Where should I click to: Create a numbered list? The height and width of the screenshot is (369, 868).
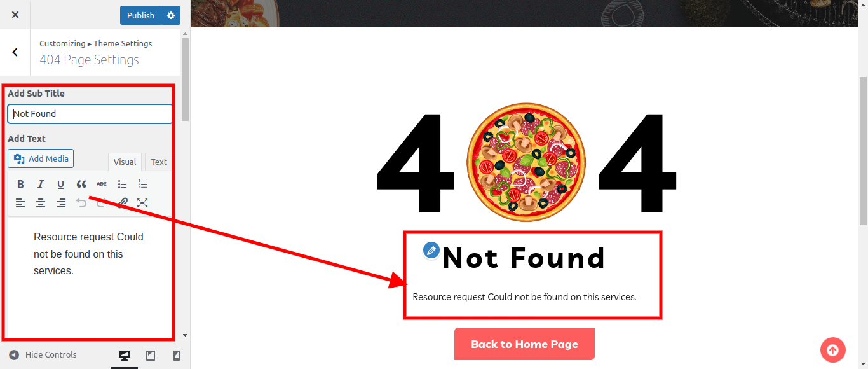[x=143, y=184]
